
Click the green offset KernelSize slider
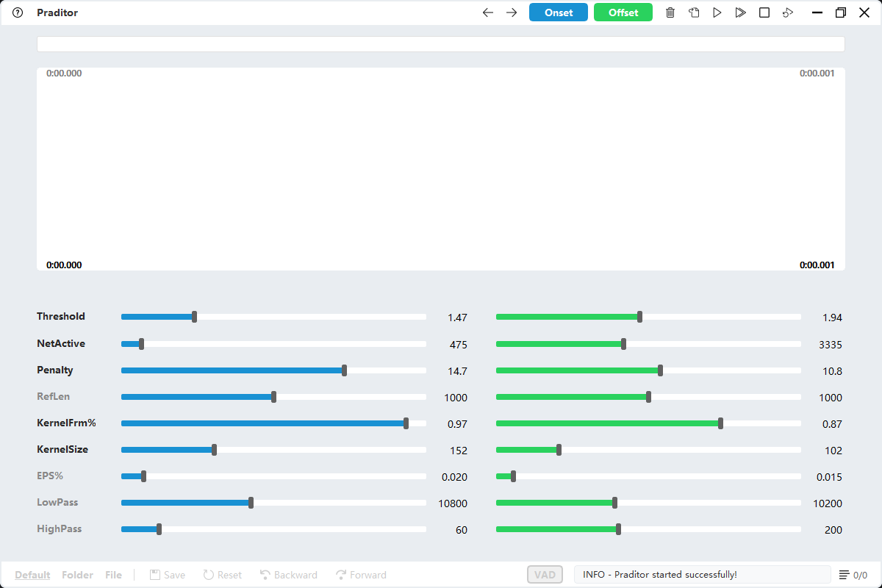click(x=648, y=450)
